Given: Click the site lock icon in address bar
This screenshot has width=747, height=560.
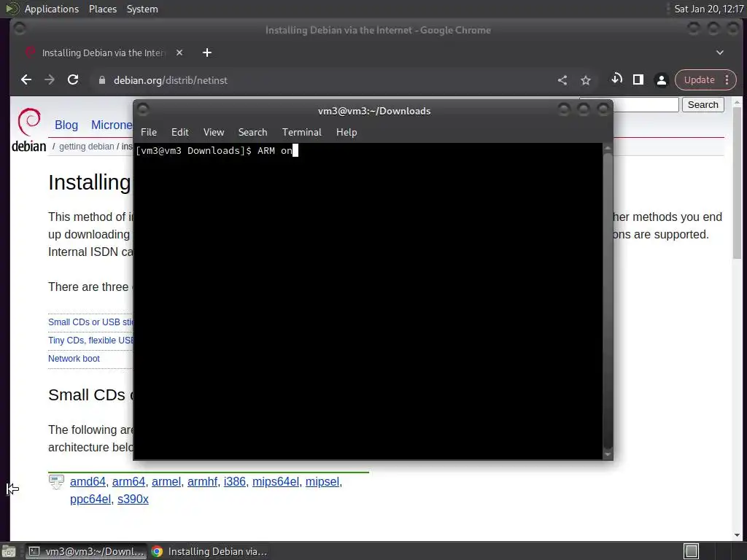Looking at the screenshot, I should pyautogui.click(x=101, y=80).
